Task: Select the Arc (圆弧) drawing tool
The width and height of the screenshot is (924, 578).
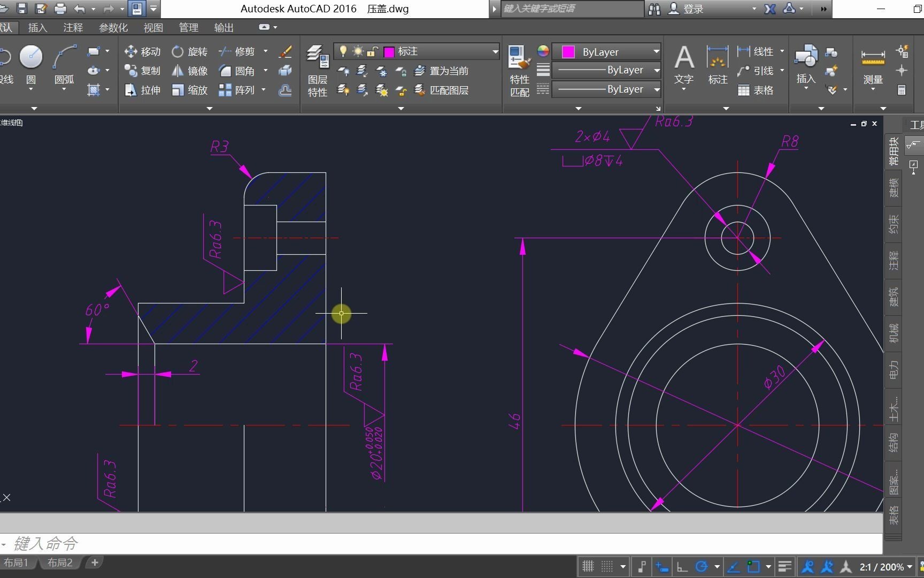Action: tap(64, 57)
